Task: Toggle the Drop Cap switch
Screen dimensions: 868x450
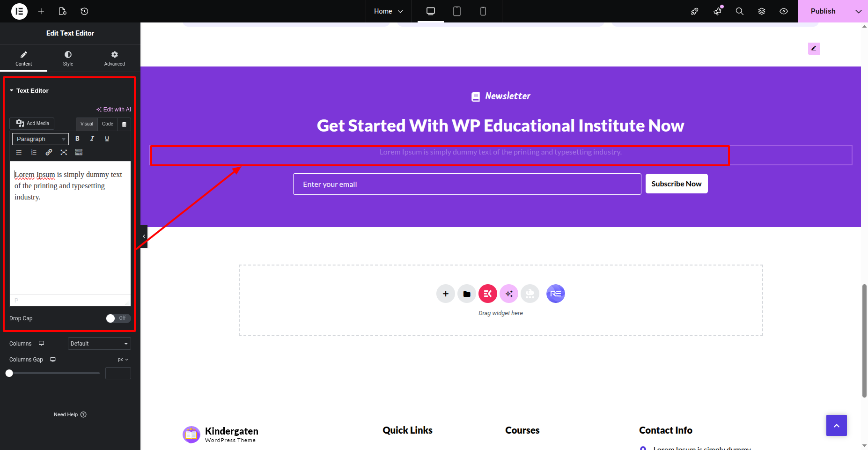Action: [118, 318]
